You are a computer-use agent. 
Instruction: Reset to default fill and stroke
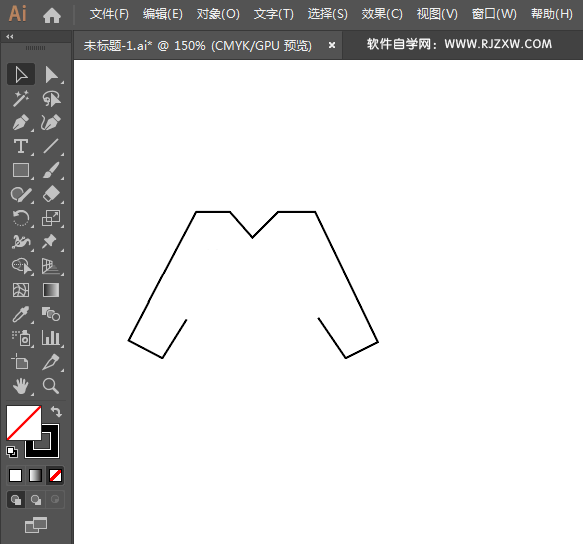12,451
